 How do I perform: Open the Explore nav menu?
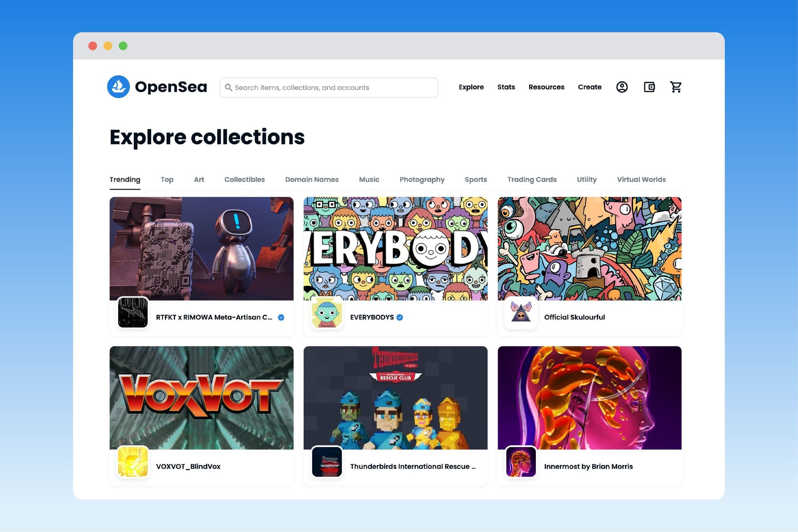471,87
